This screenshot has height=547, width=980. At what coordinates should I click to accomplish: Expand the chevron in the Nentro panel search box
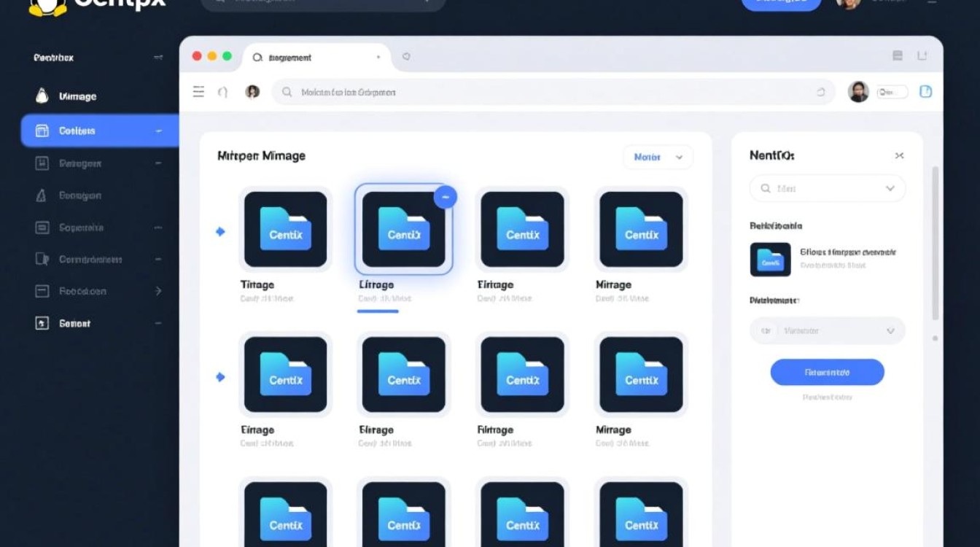pyautogui.click(x=890, y=188)
